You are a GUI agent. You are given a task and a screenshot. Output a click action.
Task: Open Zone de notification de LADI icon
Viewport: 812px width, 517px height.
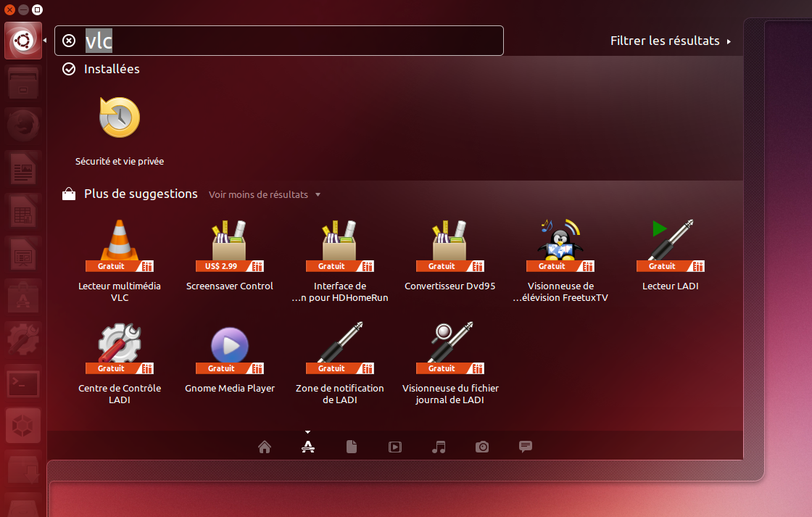tap(340, 347)
